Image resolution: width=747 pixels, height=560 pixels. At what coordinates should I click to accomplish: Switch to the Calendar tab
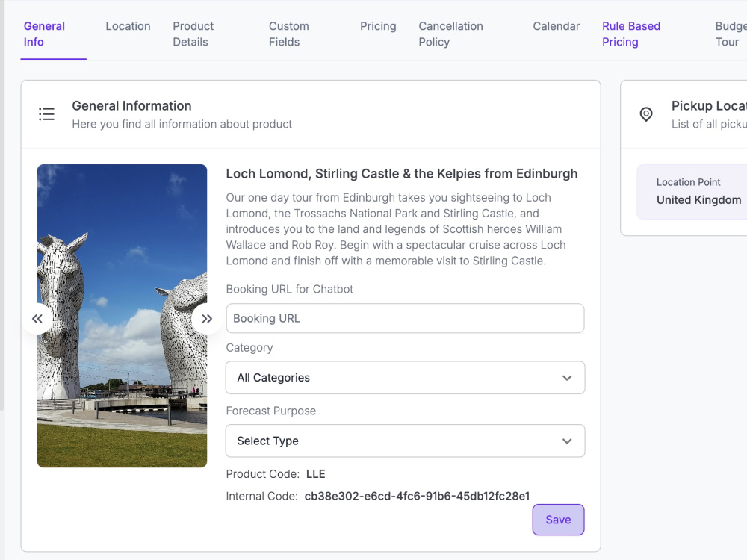tap(556, 26)
